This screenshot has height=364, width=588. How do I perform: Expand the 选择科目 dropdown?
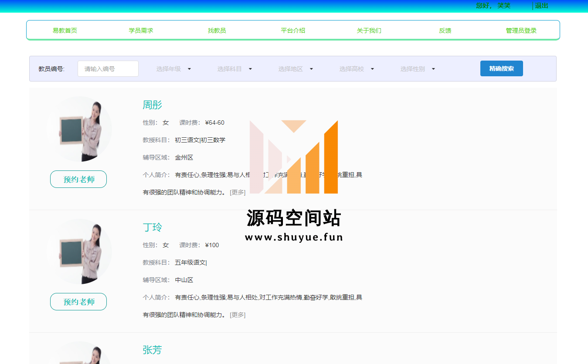coord(235,69)
